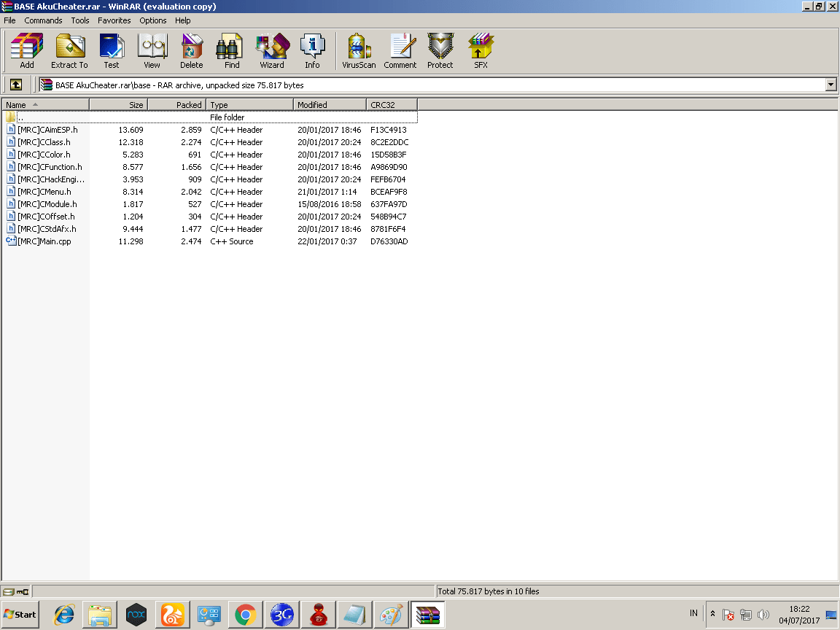This screenshot has width=840, height=630.
Task: Click size value 13.609
Action: [x=131, y=130]
